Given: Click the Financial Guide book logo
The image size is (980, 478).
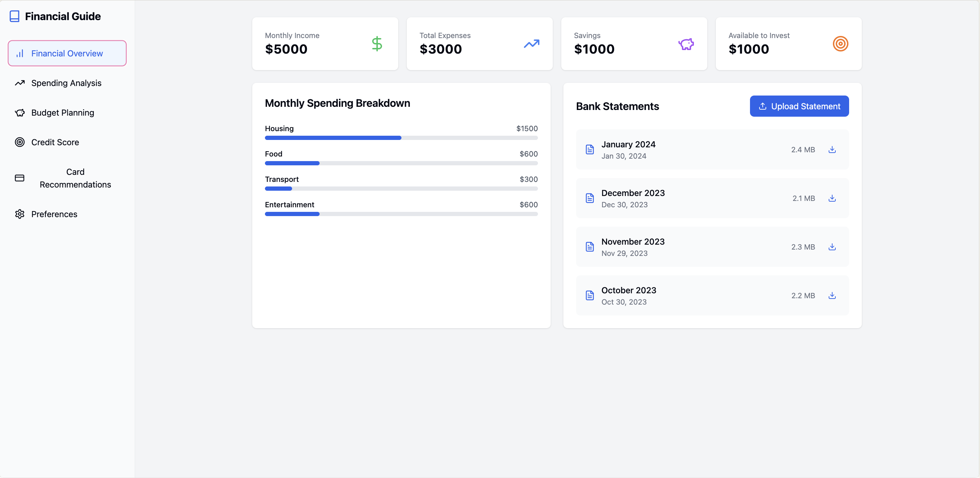Looking at the screenshot, I should pyautogui.click(x=14, y=16).
